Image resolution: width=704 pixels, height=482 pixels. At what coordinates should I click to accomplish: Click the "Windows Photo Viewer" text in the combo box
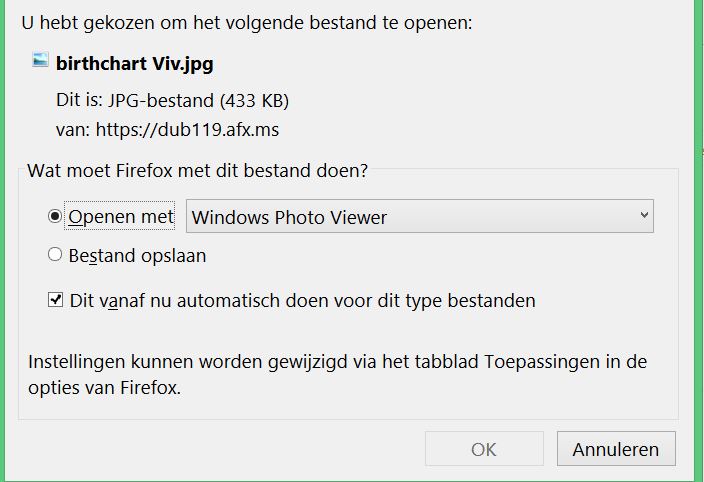(289, 218)
